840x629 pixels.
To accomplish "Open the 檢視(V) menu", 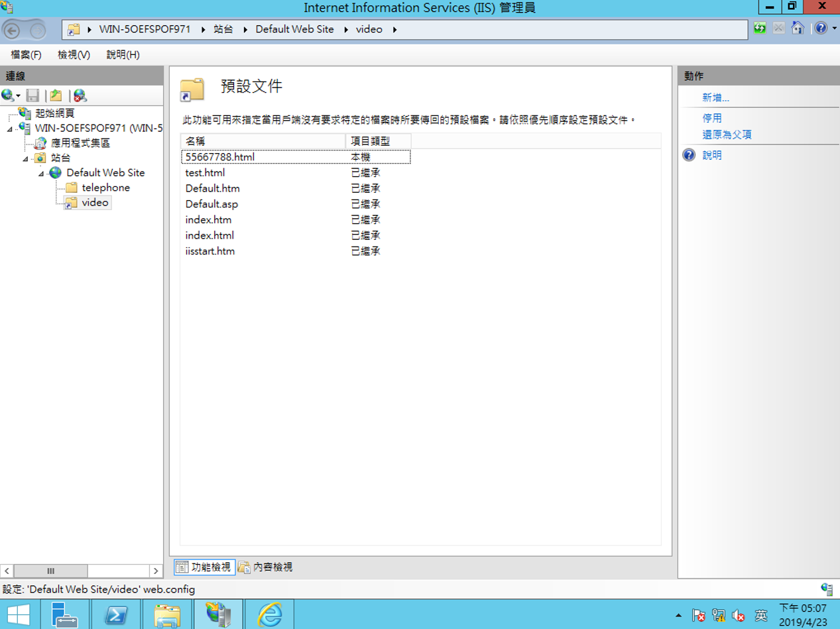I will coord(74,54).
